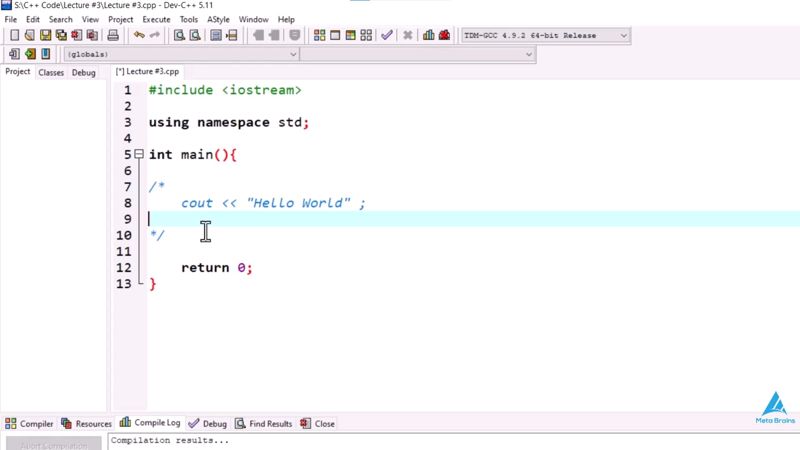Click the Close All toolbar icon

tap(92, 35)
